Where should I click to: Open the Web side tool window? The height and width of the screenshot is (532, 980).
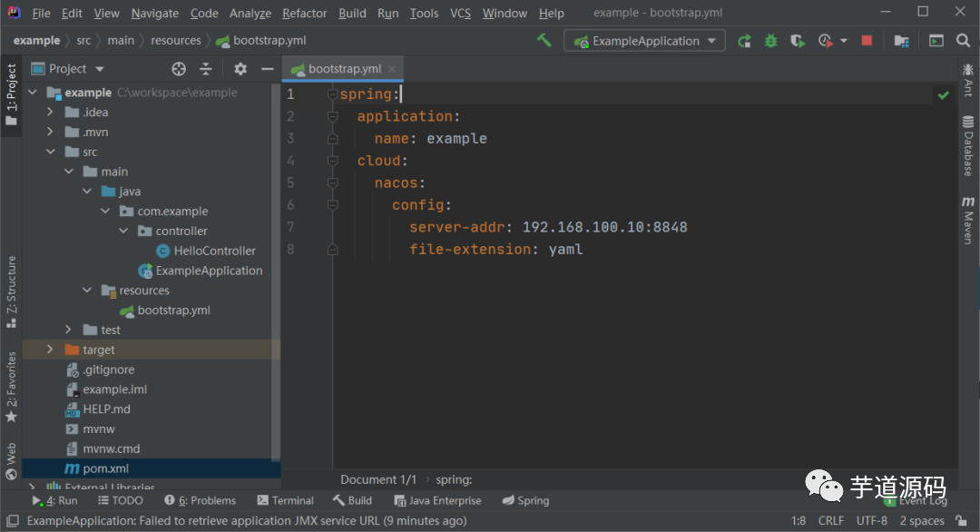pyautogui.click(x=11, y=460)
